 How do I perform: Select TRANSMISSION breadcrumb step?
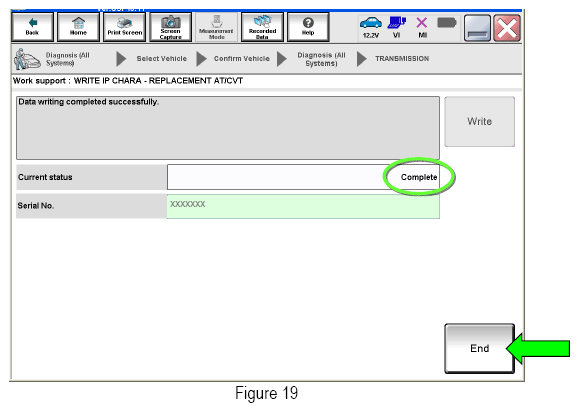[402, 59]
